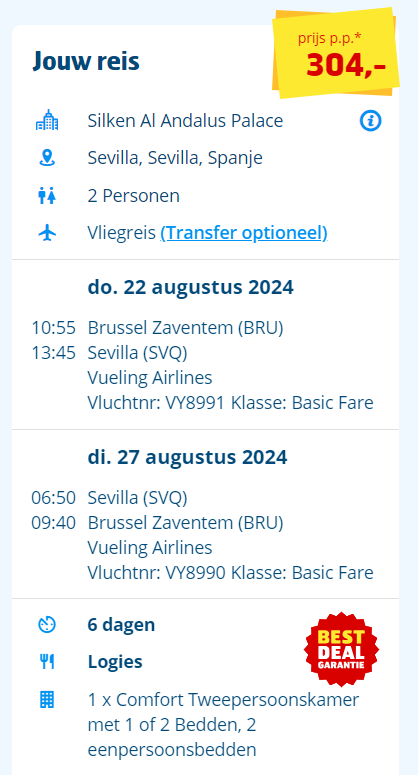418x775 pixels.
Task: Click the fork and knife meal icon
Action: (47, 662)
